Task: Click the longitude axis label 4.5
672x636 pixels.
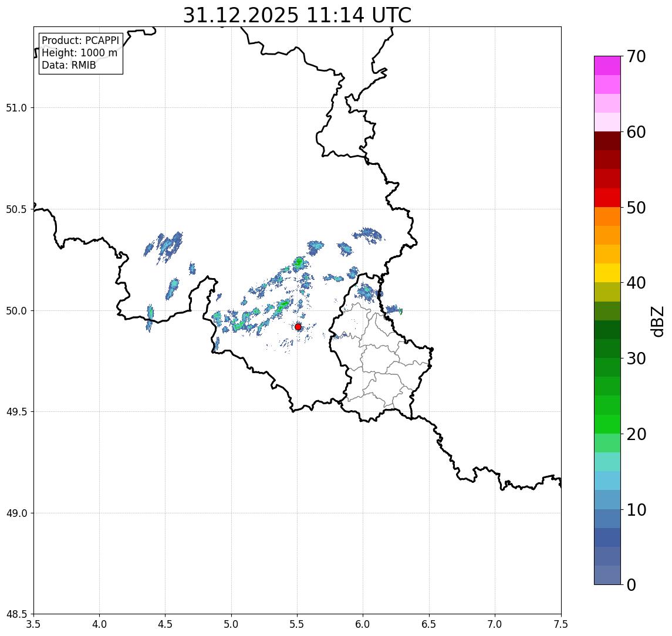Action: (166, 624)
